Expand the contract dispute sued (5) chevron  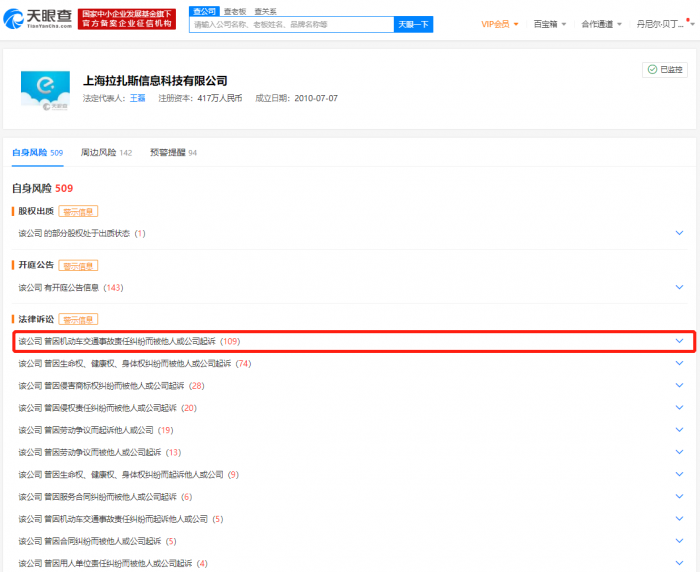[x=679, y=541]
